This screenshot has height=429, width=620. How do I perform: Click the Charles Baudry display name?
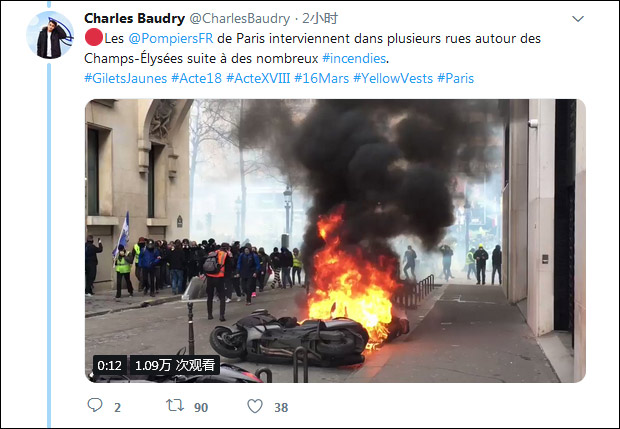coord(134,18)
